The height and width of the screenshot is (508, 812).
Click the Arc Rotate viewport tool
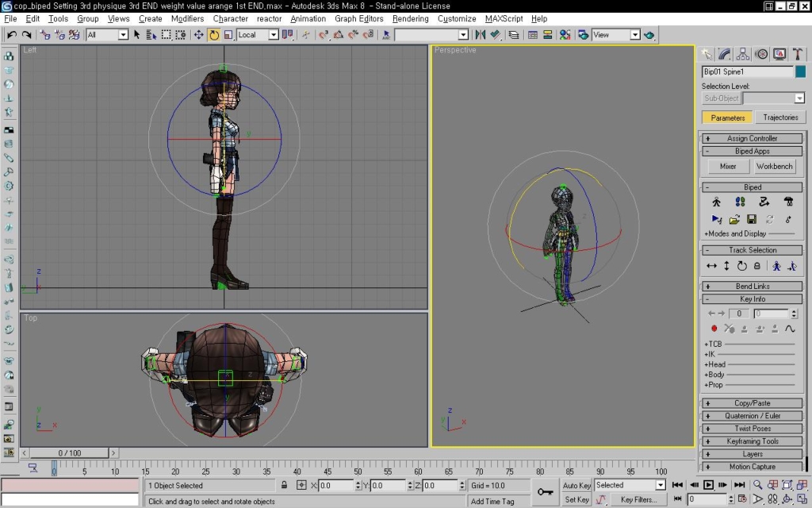[x=787, y=499]
